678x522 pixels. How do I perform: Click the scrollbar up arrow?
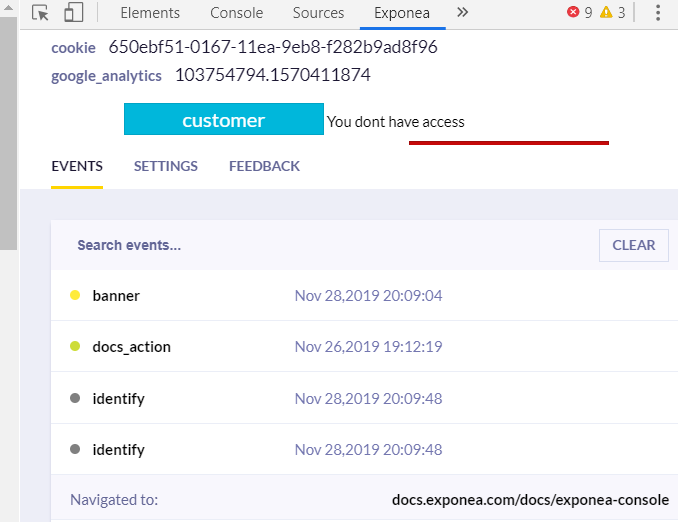(8, 8)
